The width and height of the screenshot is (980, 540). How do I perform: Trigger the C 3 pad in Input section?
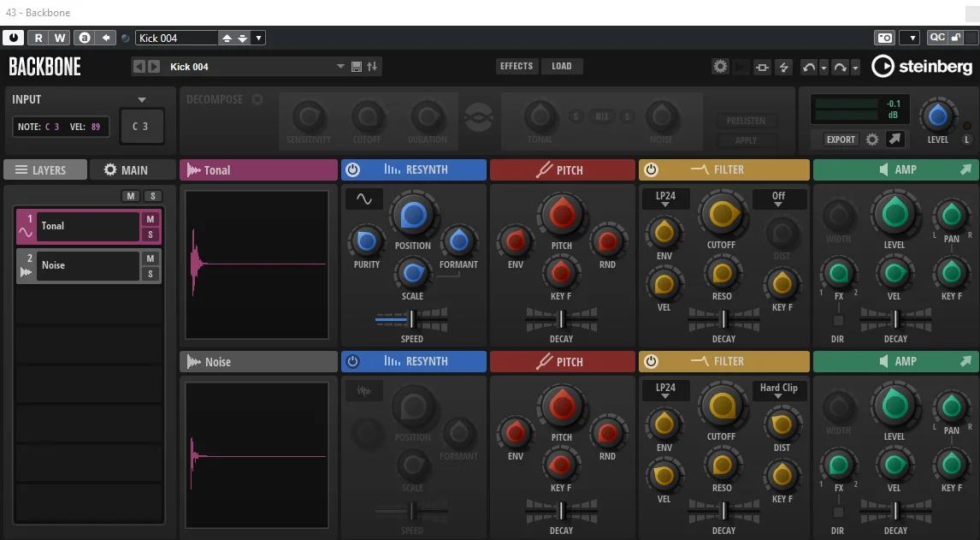141,127
